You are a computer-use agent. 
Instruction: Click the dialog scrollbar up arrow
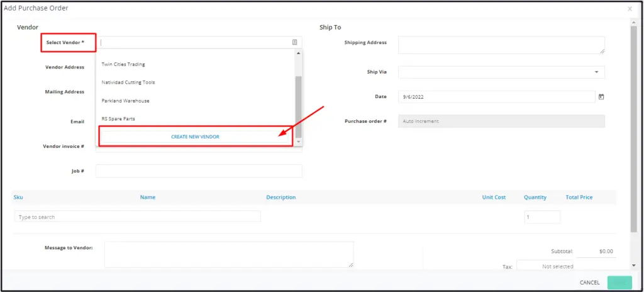click(x=634, y=23)
